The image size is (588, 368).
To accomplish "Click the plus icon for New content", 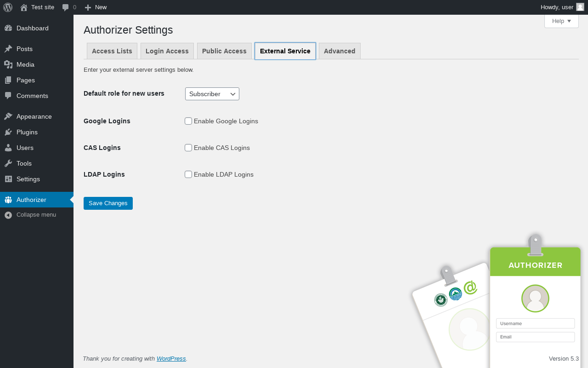I will click(x=88, y=7).
